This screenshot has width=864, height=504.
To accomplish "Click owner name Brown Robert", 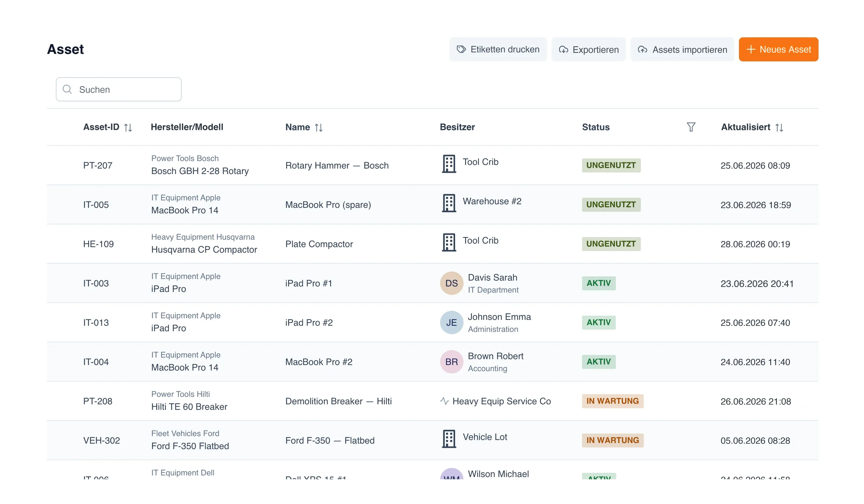I will pos(495,356).
